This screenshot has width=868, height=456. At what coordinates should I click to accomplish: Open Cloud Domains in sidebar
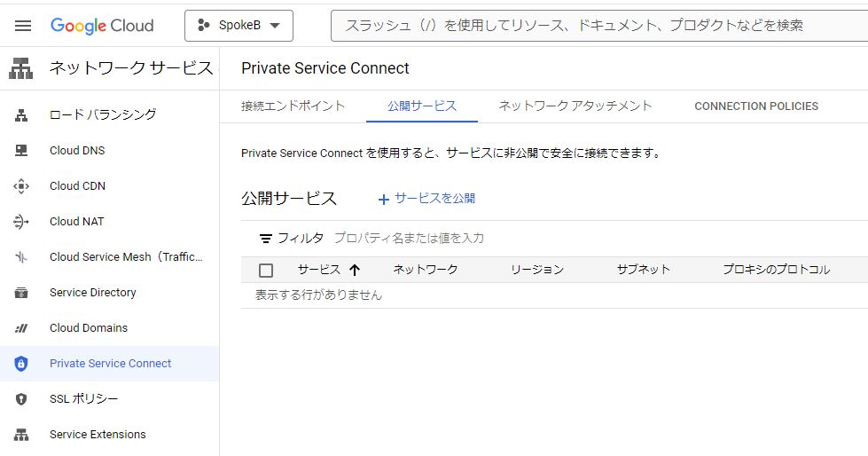(89, 328)
